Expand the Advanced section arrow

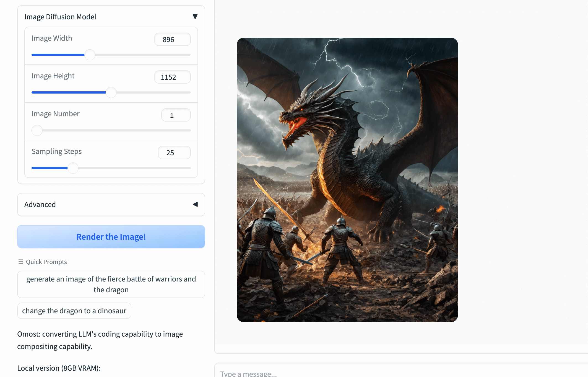point(195,205)
